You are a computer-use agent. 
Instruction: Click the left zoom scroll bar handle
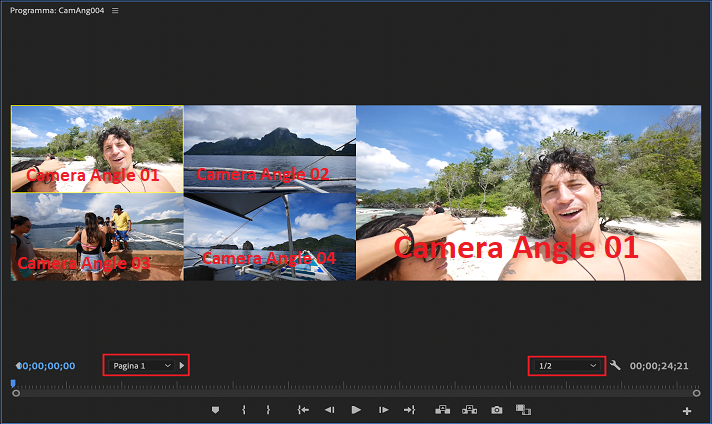[16, 393]
